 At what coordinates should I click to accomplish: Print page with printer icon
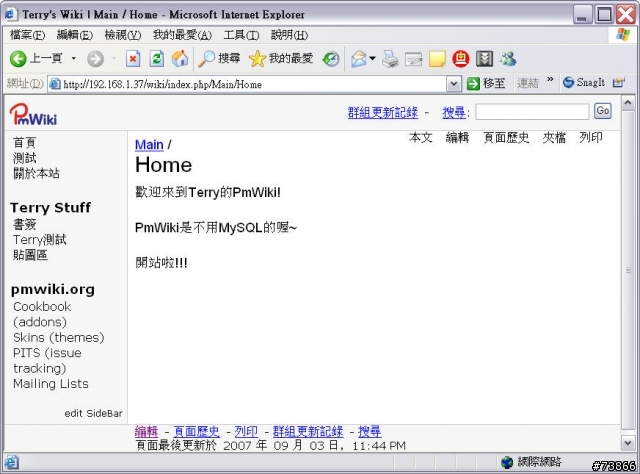pyautogui.click(x=390, y=59)
